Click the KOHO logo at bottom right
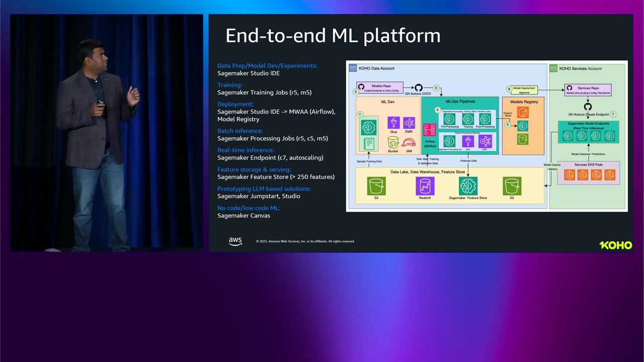This screenshot has height=362, width=644. point(615,245)
